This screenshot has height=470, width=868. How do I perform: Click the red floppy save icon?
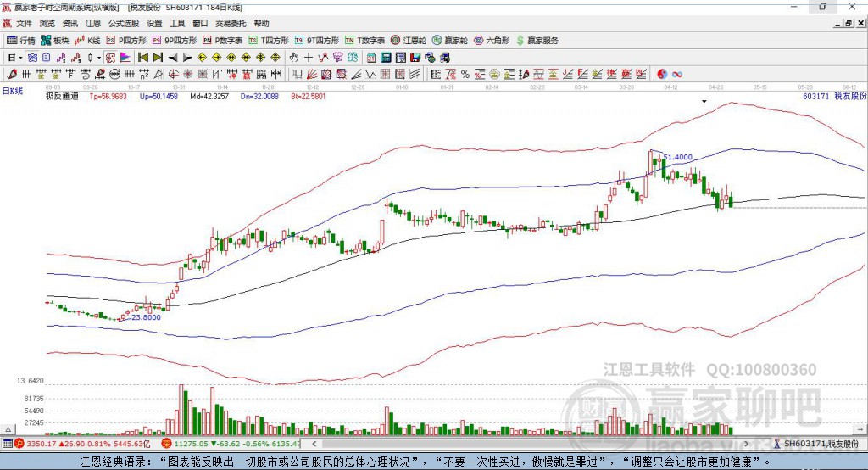tap(415, 58)
